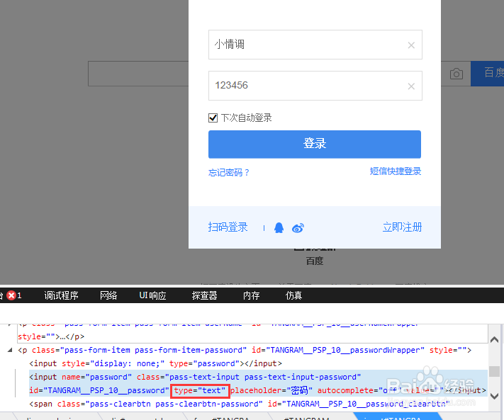The width and height of the screenshot is (504, 420).
Task: Click the camera image-search icon
Action: (456, 74)
